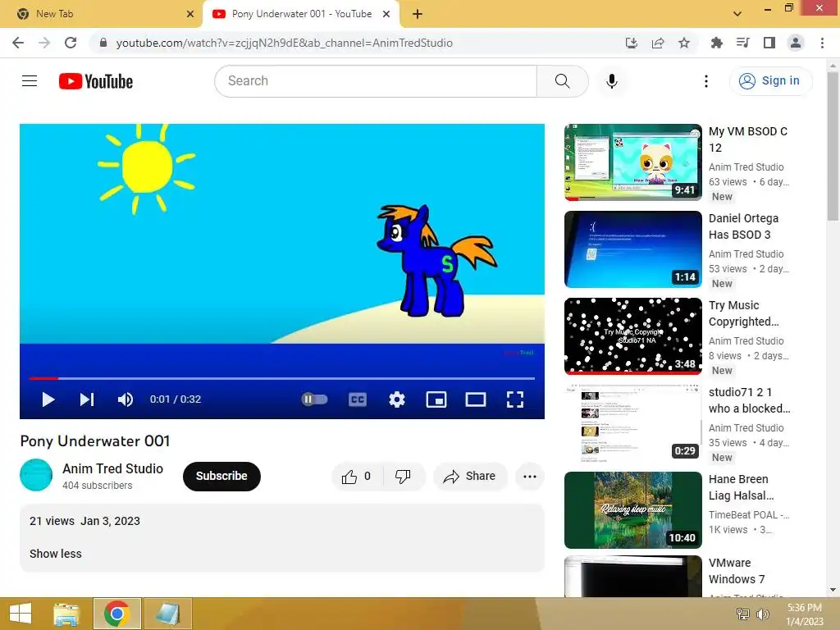Open Hane Breen Liag Halsal video title
The image size is (840, 630).
coord(741,487)
